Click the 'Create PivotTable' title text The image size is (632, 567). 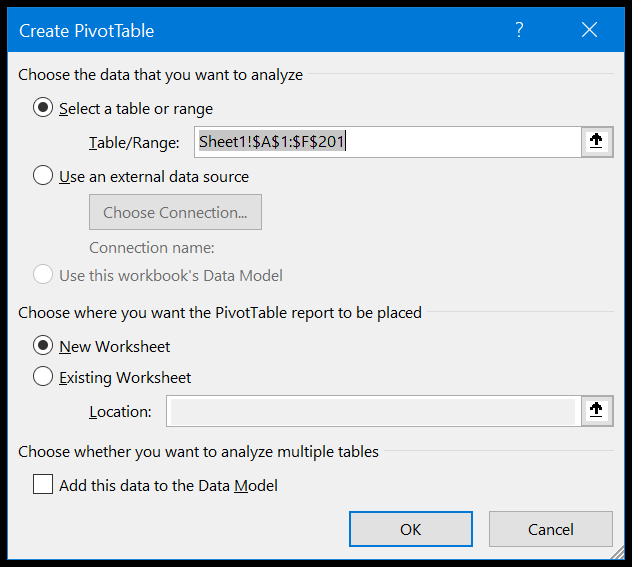tap(87, 31)
